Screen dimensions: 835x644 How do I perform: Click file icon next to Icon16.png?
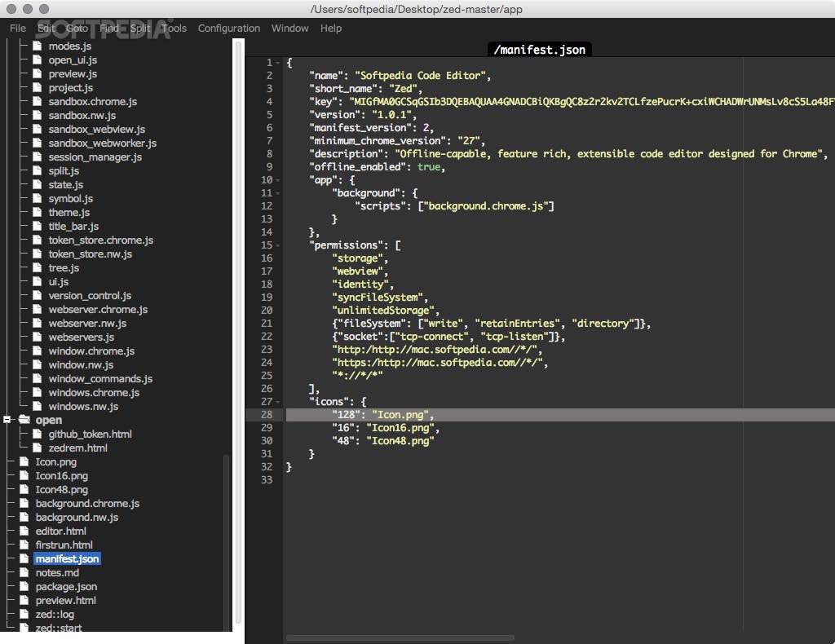pyautogui.click(x=24, y=475)
